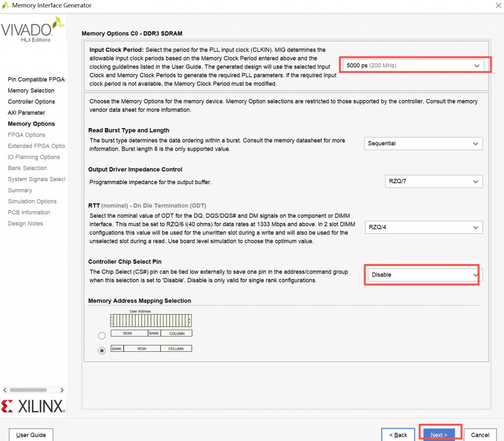Open the User Guide button
Viewport: 504px width, 441px height.
click(x=31, y=435)
